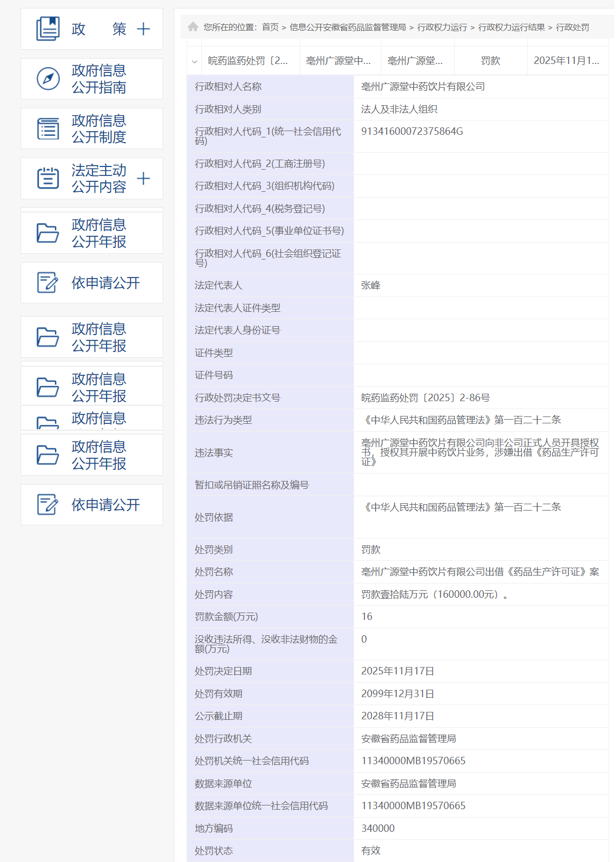Image resolution: width=616 pixels, height=862 pixels.
Task: Open 政府信息公开制度 in the sidebar
Action: (92, 128)
